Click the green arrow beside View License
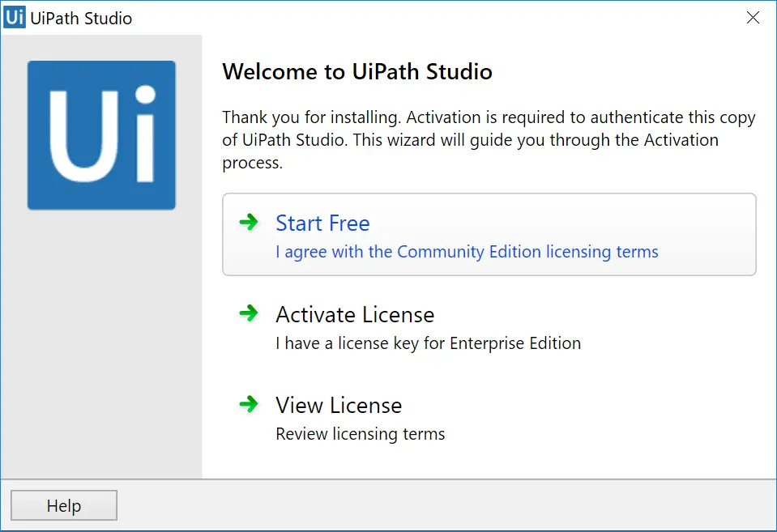Image resolution: width=777 pixels, height=532 pixels. tap(249, 404)
